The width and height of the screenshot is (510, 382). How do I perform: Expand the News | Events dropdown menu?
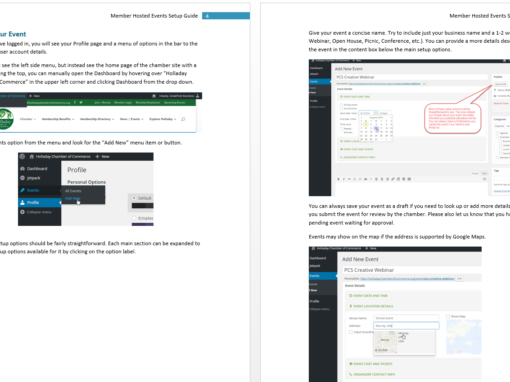pyautogui.click(x=132, y=119)
